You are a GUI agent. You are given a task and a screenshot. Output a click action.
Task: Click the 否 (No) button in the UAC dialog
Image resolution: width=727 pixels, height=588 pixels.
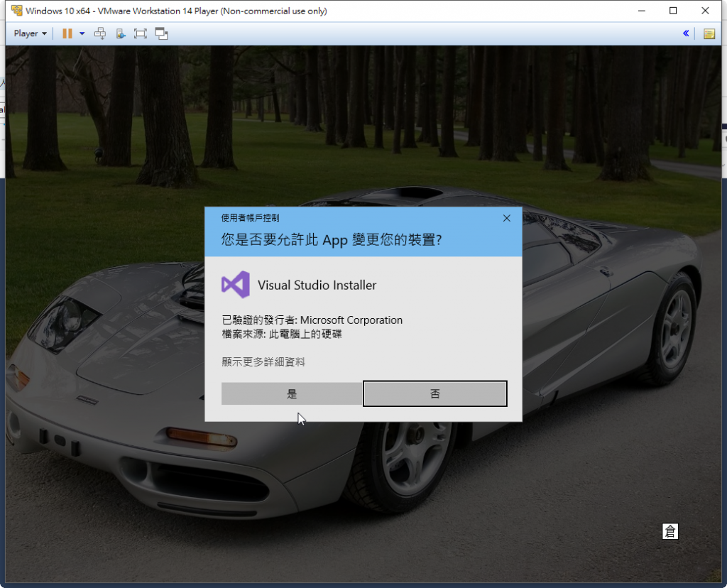click(435, 393)
